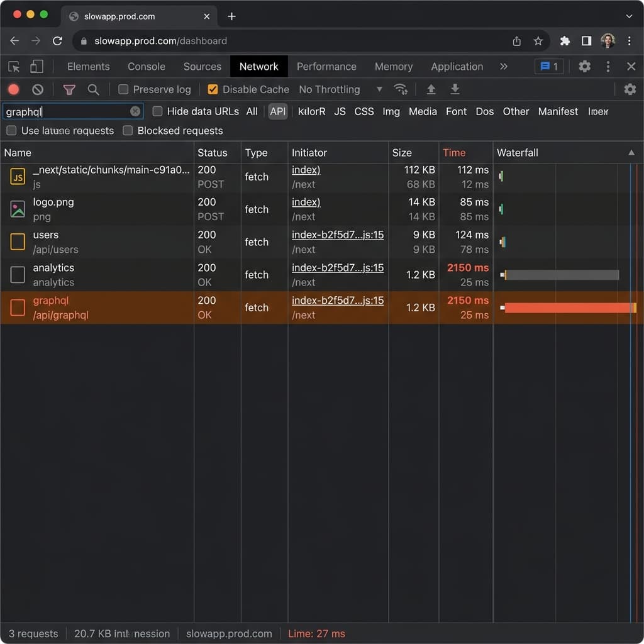Click the inspect element picker icon
The image size is (644, 644).
pos(14,67)
